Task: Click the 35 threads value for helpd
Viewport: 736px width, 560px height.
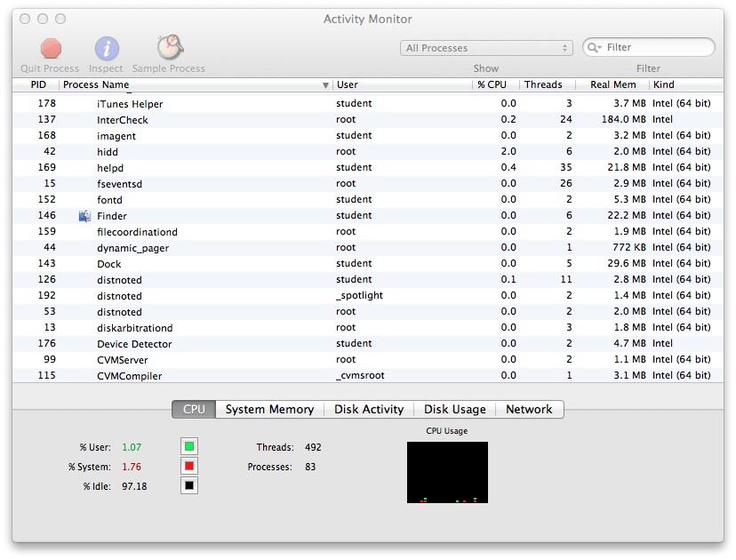Action: click(x=566, y=167)
